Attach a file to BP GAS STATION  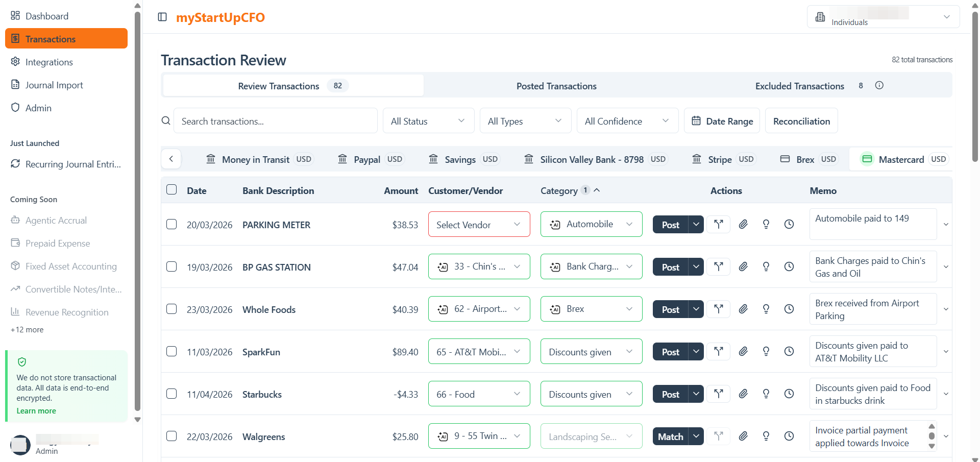(743, 266)
